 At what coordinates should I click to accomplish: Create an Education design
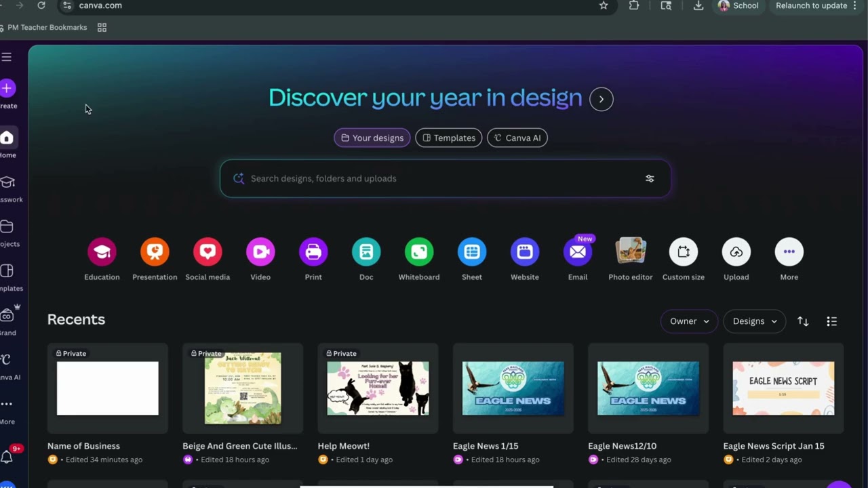coord(102,252)
